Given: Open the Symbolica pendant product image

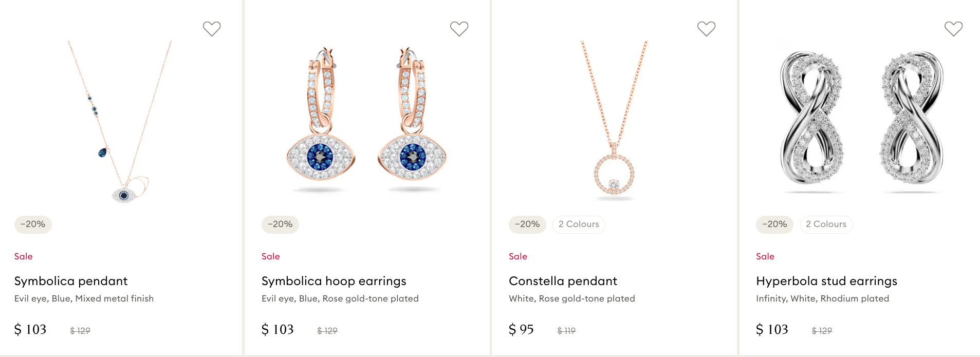Looking at the screenshot, I should [x=120, y=122].
